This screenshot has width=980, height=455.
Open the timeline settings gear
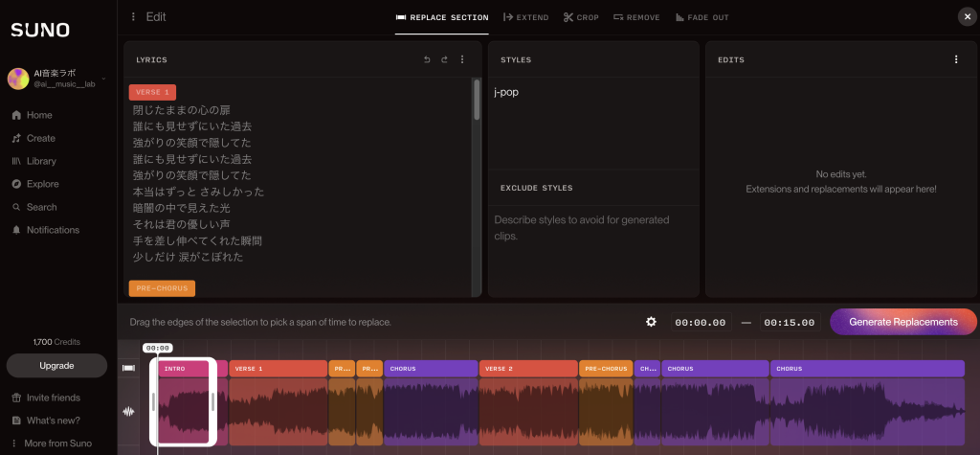pos(651,322)
